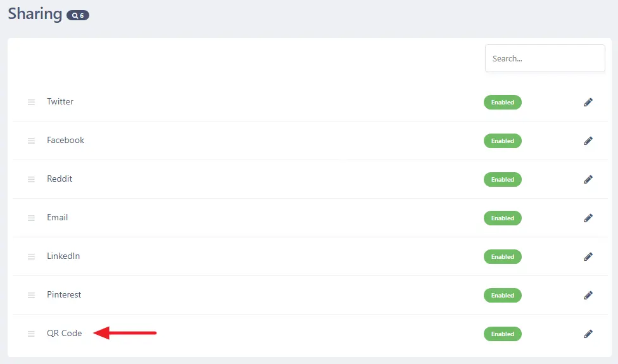Click the Facebook Enabled status badge
The width and height of the screenshot is (618, 364).
click(502, 141)
